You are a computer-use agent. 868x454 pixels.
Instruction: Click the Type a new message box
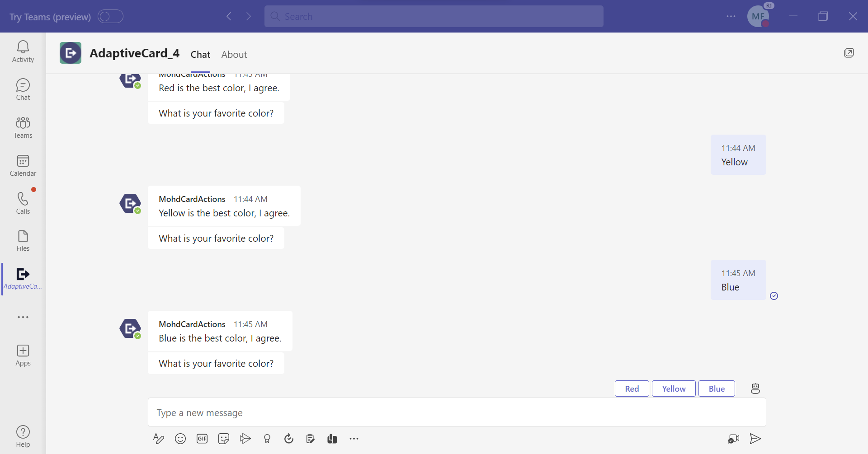tap(457, 412)
